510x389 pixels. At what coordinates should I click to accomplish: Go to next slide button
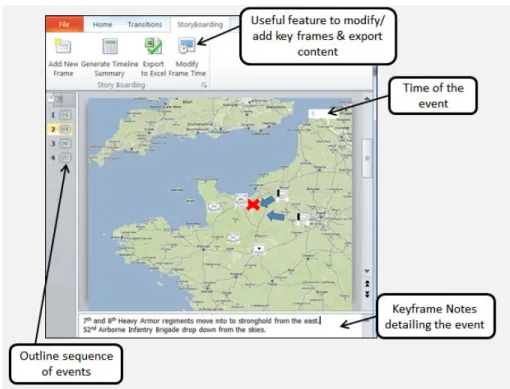[x=367, y=294]
